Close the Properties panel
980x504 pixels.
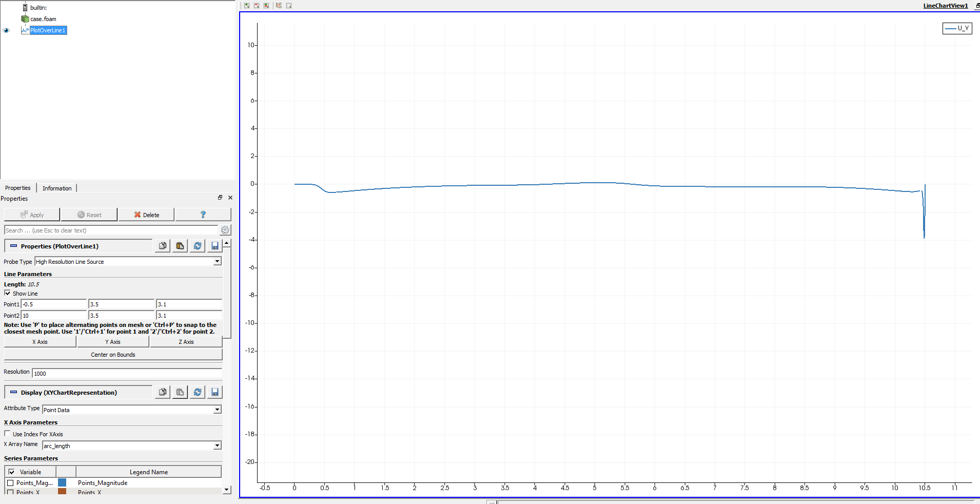click(230, 198)
